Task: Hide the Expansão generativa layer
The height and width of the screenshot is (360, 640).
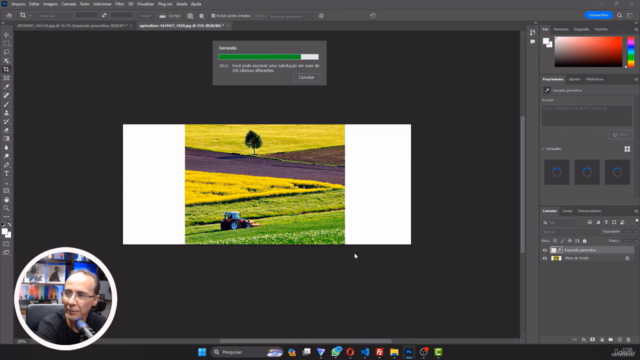Action: (x=544, y=250)
